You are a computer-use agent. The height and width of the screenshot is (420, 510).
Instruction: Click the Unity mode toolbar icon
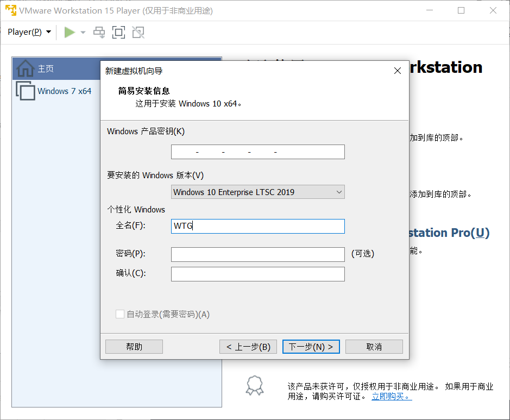(138, 32)
